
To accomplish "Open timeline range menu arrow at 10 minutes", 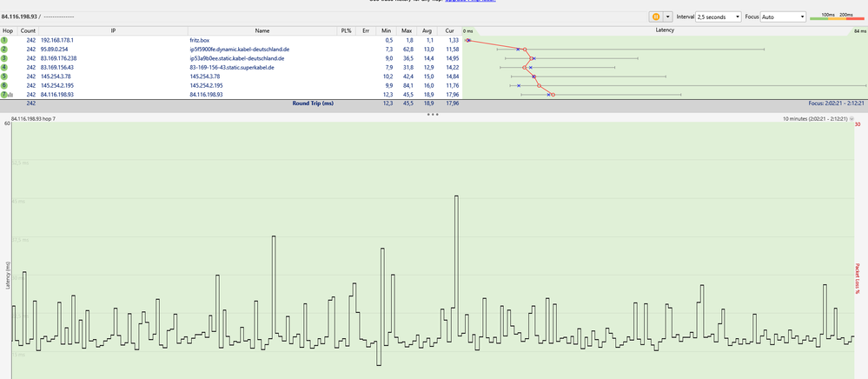I will point(851,119).
